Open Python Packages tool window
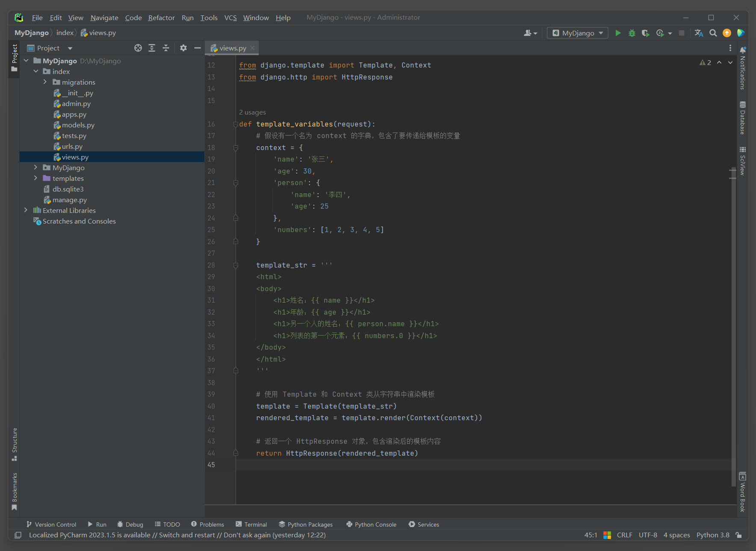The image size is (756, 551). pyautogui.click(x=305, y=524)
